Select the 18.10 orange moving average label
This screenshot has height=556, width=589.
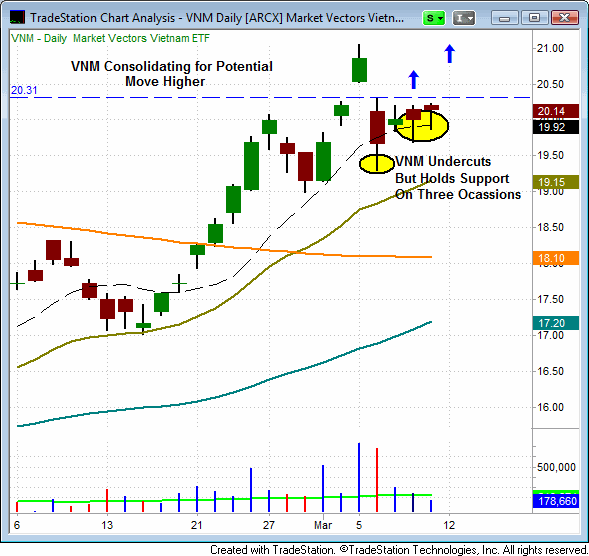(x=556, y=258)
